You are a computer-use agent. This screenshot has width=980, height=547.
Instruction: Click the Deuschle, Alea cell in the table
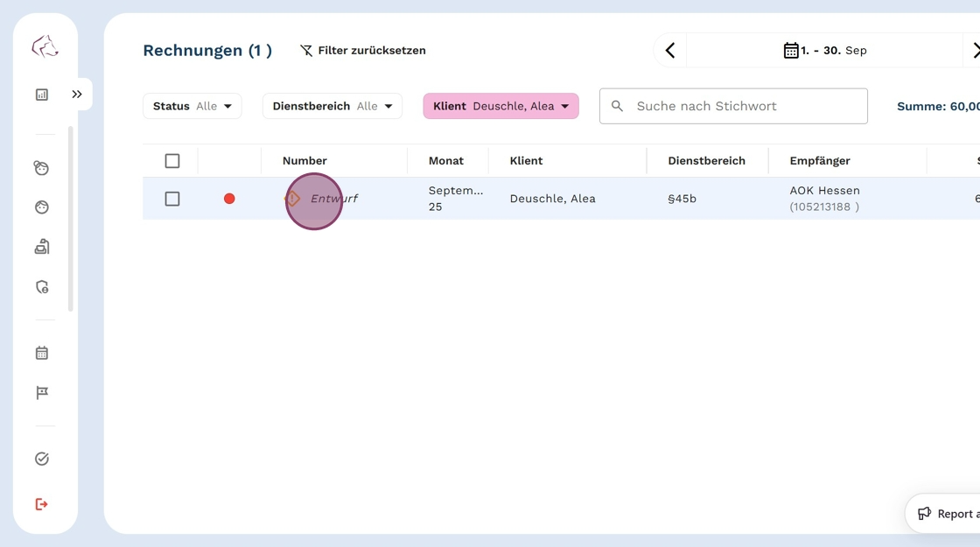pos(552,199)
